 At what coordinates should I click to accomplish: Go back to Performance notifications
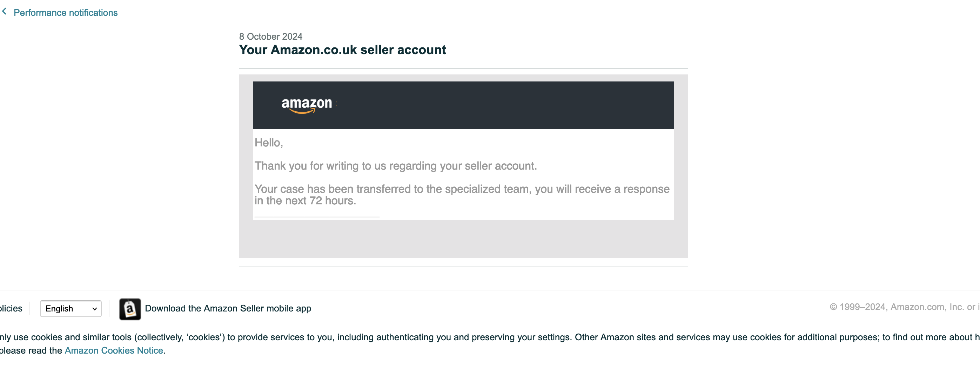[x=66, y=13]
